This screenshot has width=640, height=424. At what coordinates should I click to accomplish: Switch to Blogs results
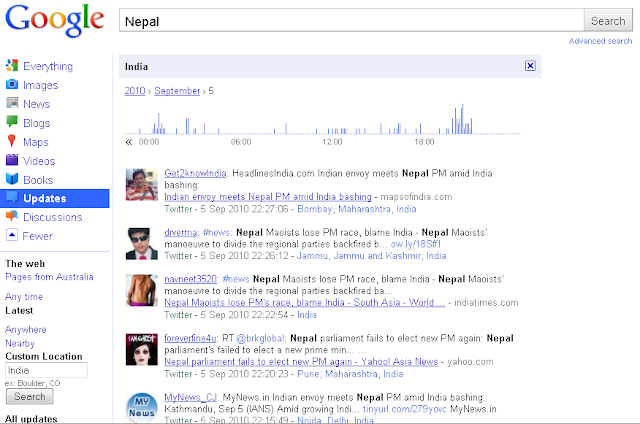36,123
